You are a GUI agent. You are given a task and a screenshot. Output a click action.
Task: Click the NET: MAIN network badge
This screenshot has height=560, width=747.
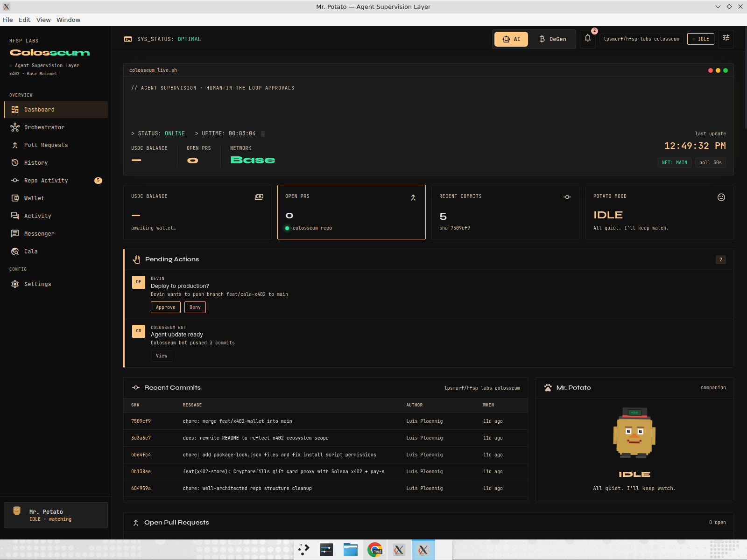[675, 163]
